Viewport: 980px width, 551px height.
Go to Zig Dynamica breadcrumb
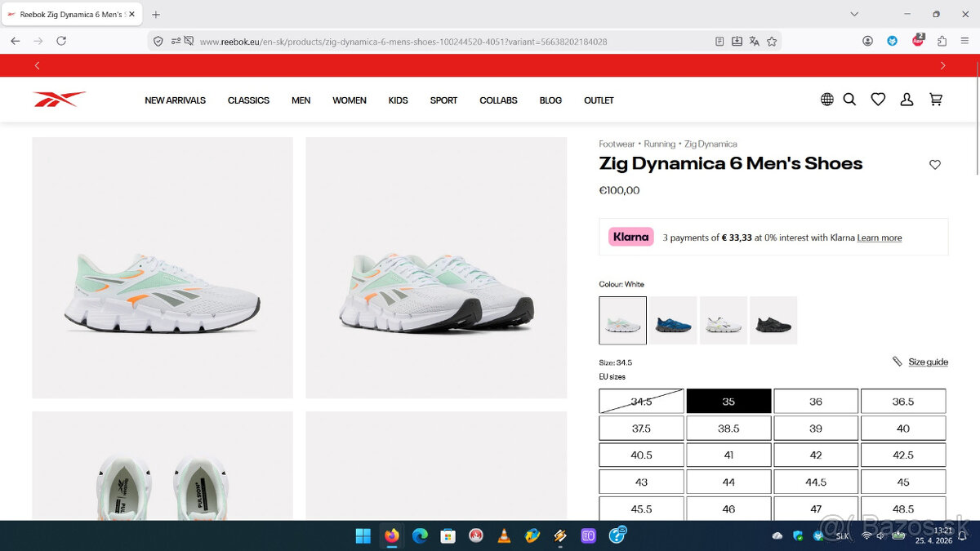pos(710,144)
